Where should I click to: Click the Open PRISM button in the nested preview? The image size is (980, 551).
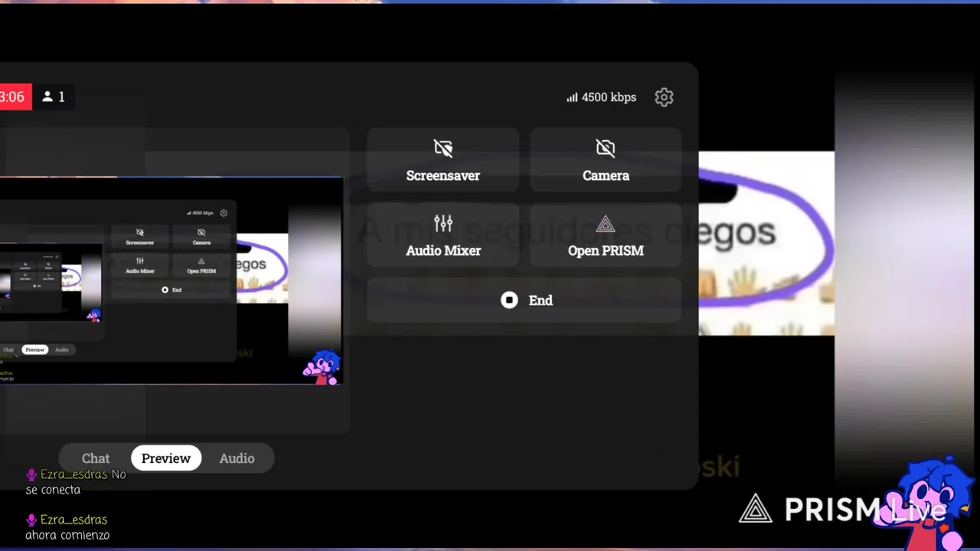coord(201,265)
